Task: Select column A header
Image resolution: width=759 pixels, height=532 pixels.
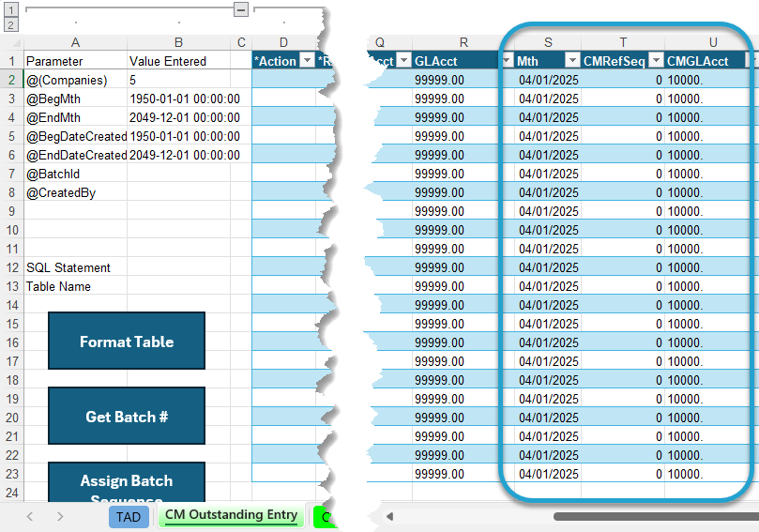Action: (75, 42)
